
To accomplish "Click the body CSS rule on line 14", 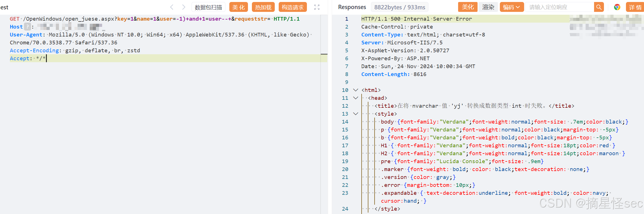I will coord(504,122).
